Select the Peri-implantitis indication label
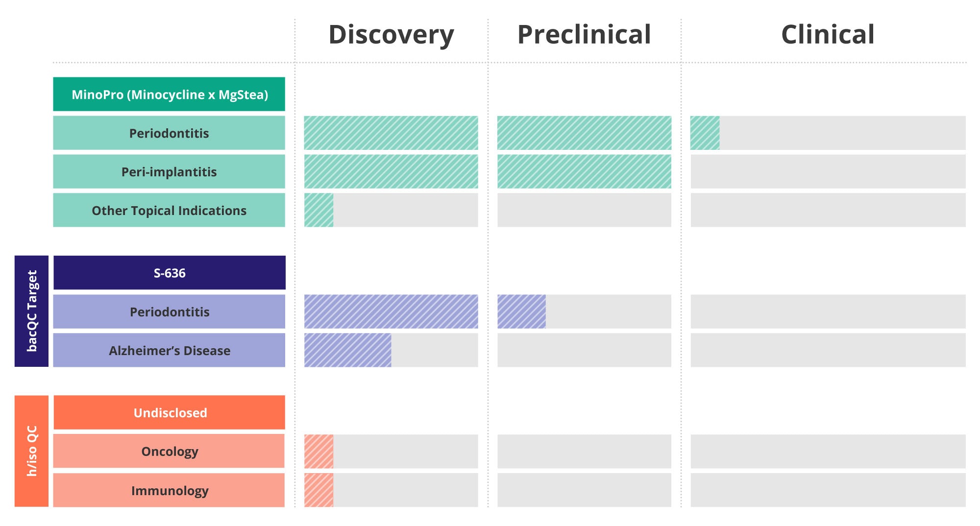Viewport: 980px width, 526px height. [x=169, y=171]
